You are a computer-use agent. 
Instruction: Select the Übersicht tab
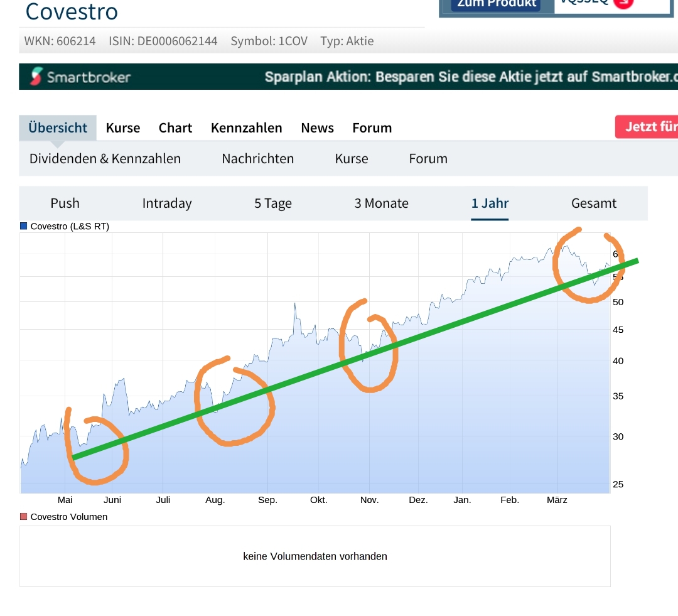tap(58, 127)
